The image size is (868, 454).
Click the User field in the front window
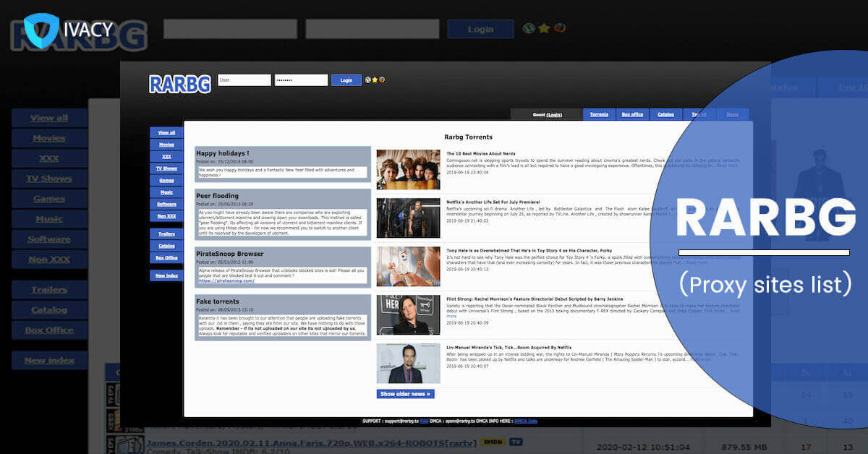point(244,80)
